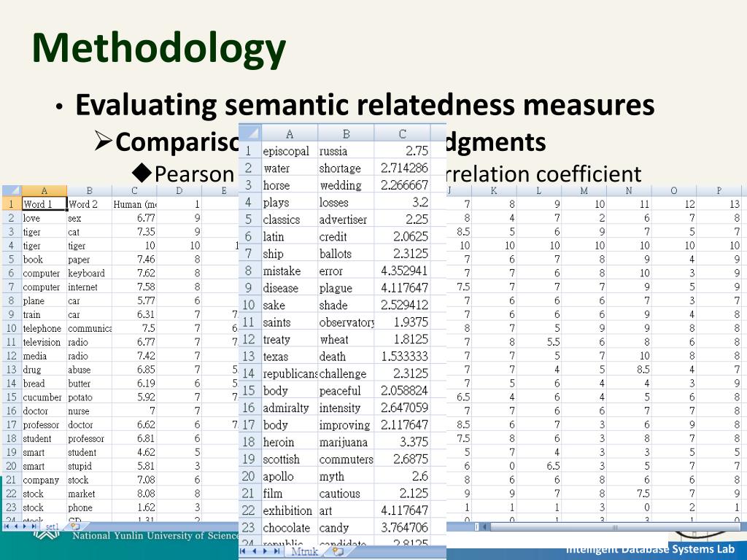747x560 pixels.
Task: Insert a new worksheet beside the Mturk tab
Action: click(x=338, y=551)
